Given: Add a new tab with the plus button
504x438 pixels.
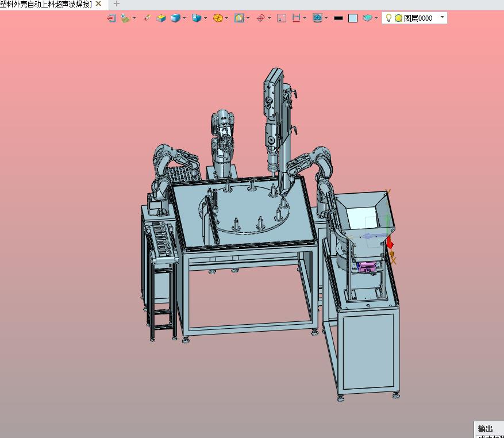Looking at the screenshot, I should [x=117, y=4].
